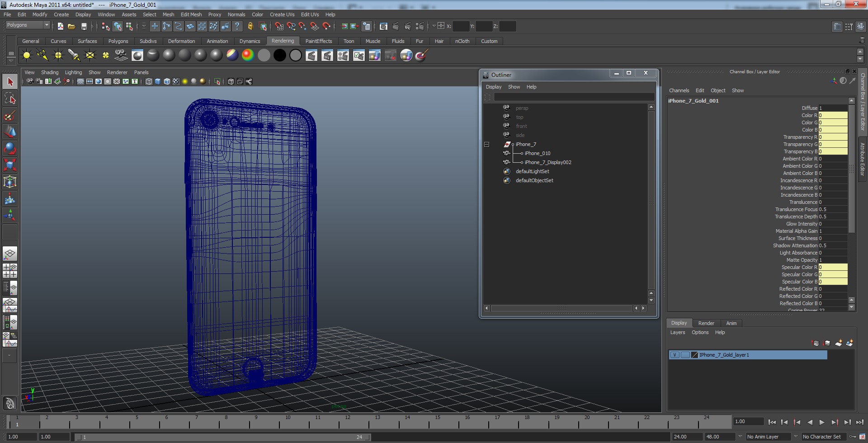Save scene with floppy disk icon
Viewport: 868px width, 443px height.
click(x=84, y=26)
